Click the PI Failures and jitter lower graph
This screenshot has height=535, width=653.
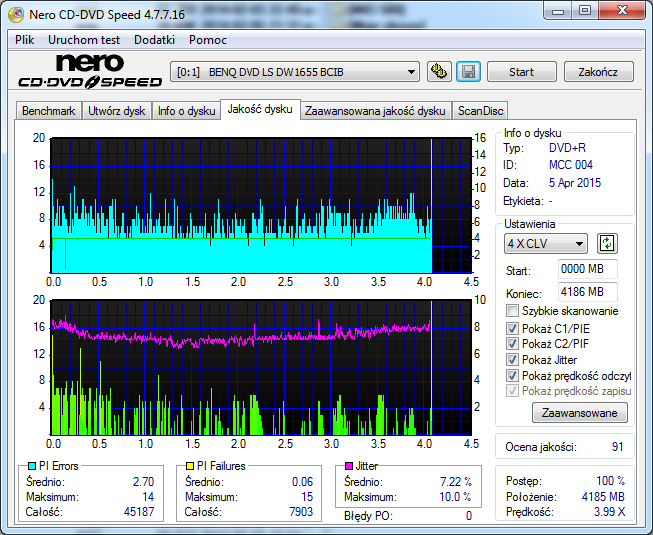261,367
